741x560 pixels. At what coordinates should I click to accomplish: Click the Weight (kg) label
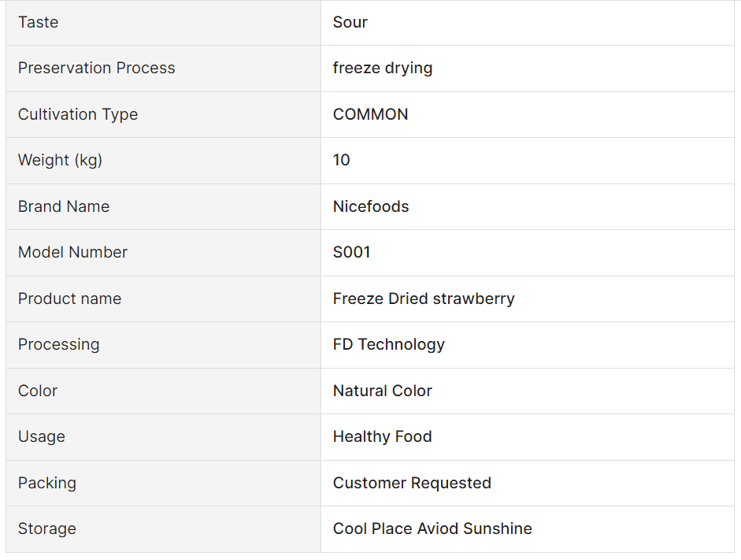(60, 160)
